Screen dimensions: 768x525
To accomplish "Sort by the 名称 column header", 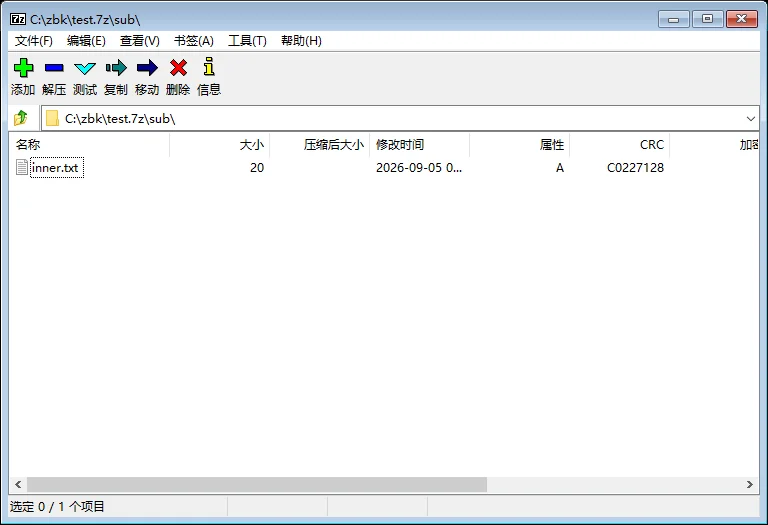I will tap(89, 144).
